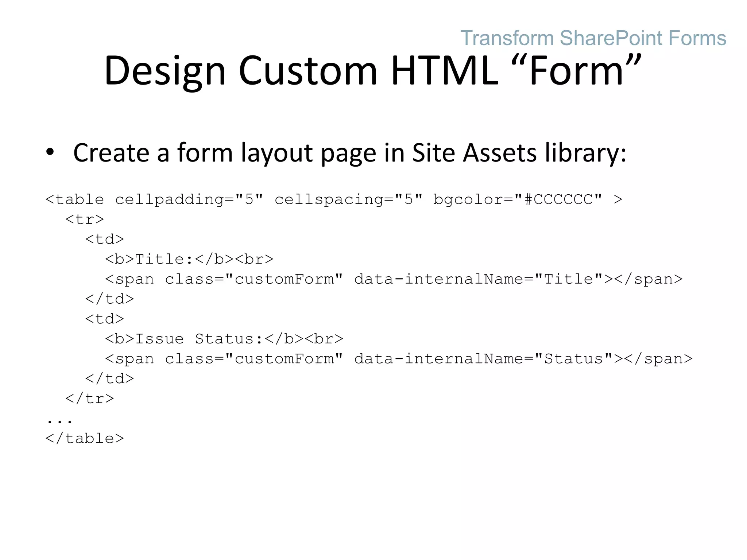Click the opening table tag line with cellpadding
Screen dimensions: 747x560
pyautogui.click(x=334, y=199)
